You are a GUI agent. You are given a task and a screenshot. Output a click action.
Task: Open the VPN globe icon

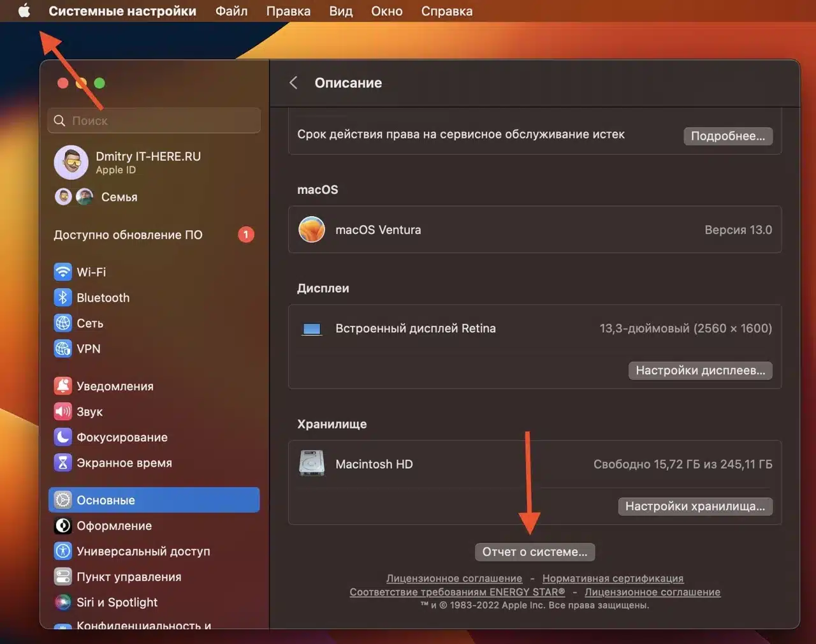[62, 349]
